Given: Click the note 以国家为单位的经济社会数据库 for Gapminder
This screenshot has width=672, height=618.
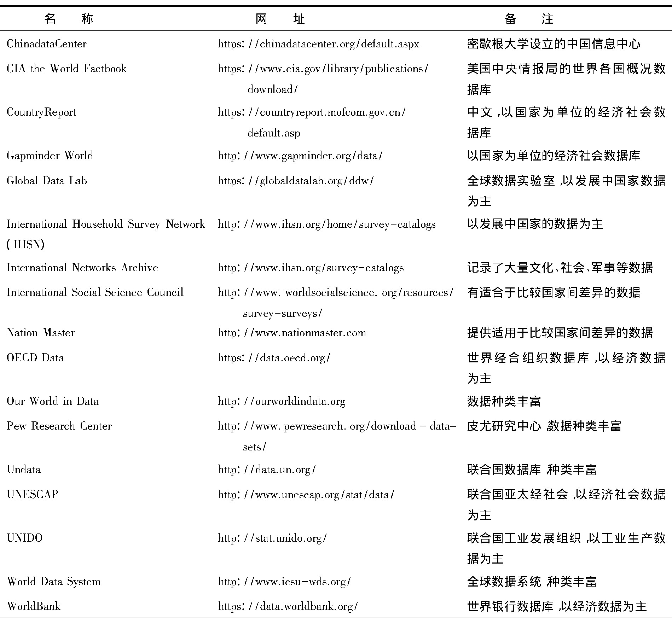Looking at the screenshot, I should pyautogui.click(x=554, y=156).
